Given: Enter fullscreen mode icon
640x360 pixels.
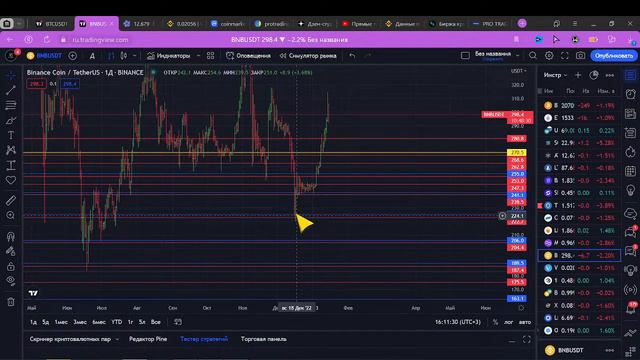Looking at the screenshot, I should point(565,56).
